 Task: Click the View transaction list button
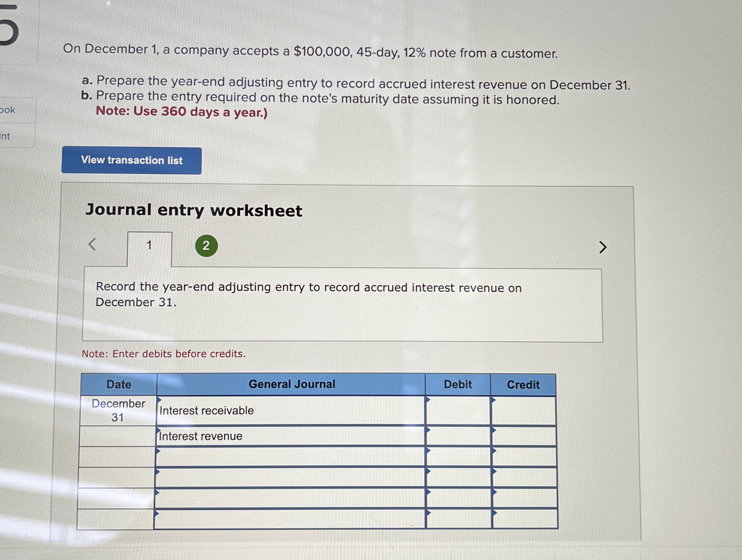coord(131,161)
